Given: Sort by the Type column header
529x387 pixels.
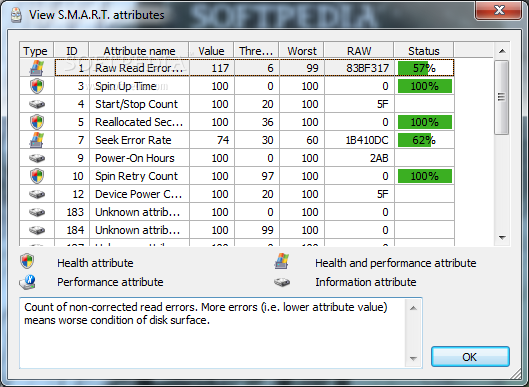Looking at the screenshot, I should tap(36, 51).
